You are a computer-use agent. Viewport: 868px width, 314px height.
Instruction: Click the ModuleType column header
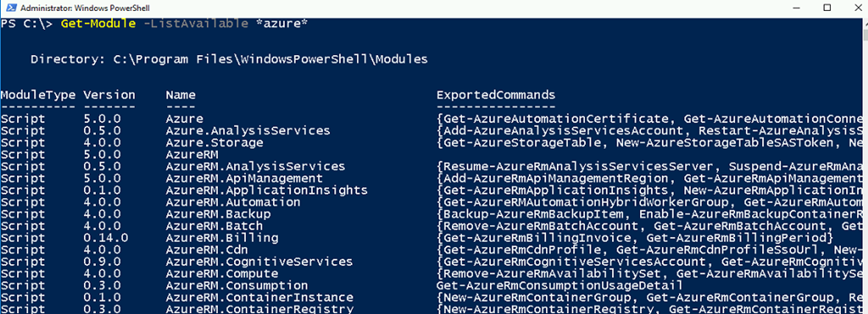point(37,95)
